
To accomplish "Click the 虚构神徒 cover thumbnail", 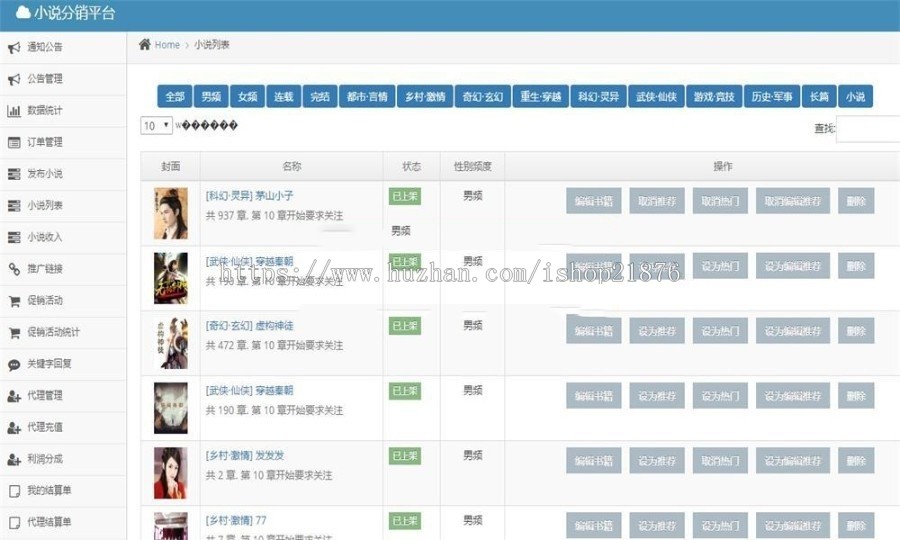I will pyautogui.click(x=170, y=343).
